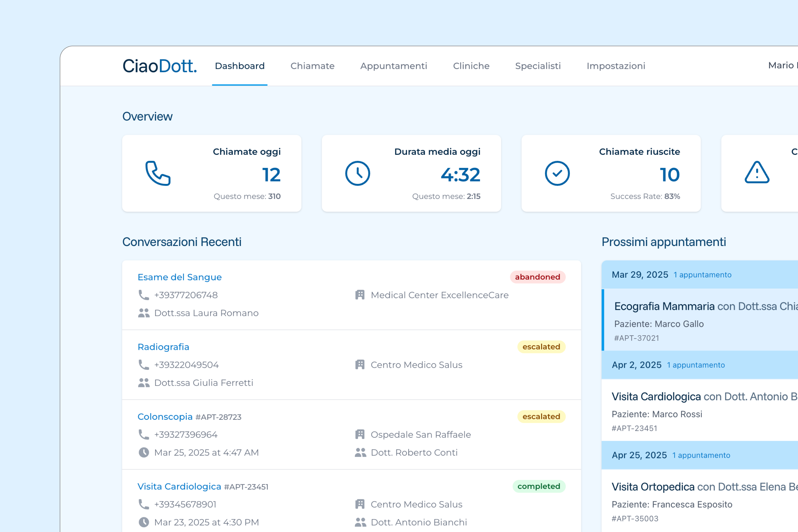Screen dimensions: 798x532
Task: Click phone icon next to +39377206748
Action: pos(144,295)
